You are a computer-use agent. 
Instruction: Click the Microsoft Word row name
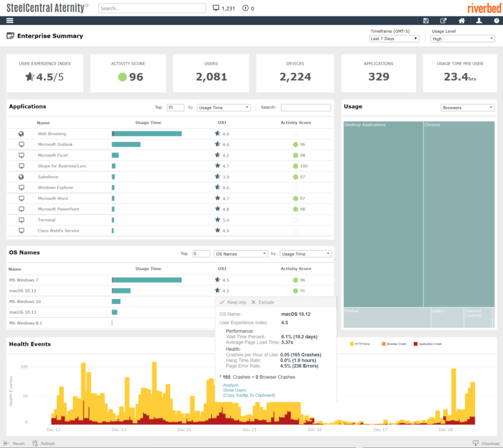point(53,199)
